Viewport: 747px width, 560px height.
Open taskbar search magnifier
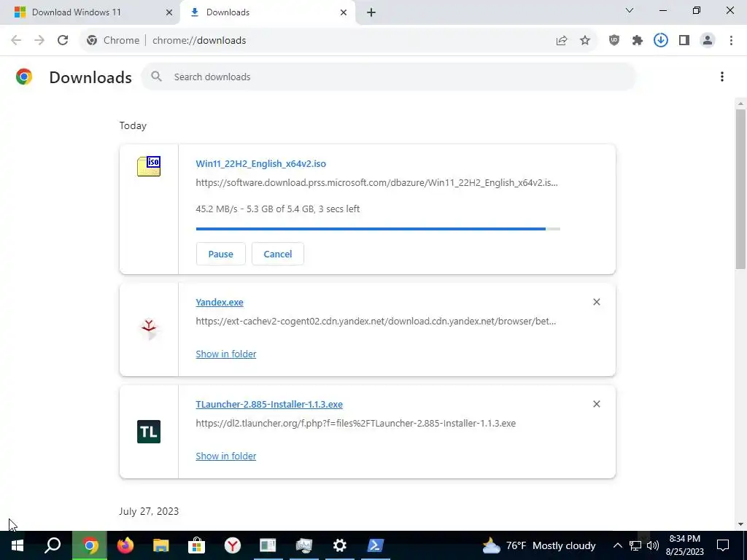click(53, 545)
